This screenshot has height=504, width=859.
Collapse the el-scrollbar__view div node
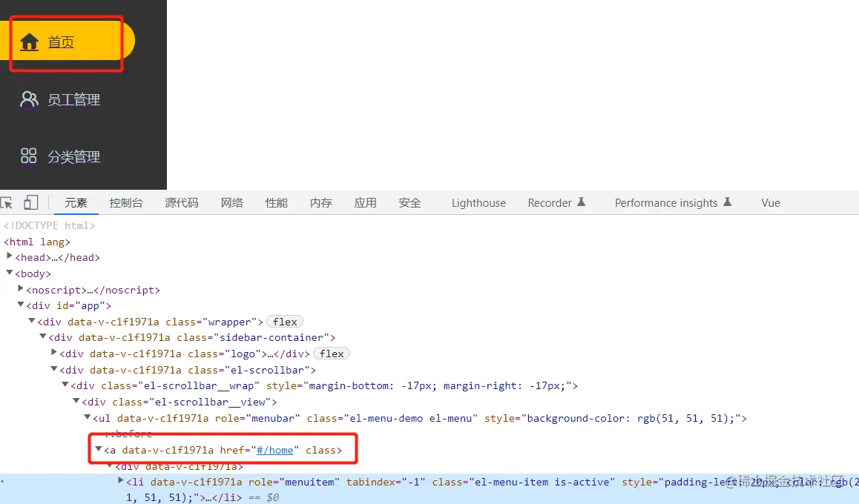click(76, 400)
